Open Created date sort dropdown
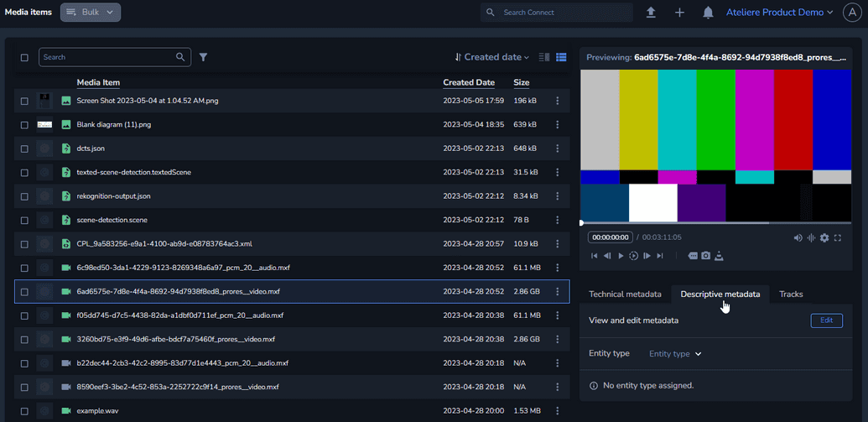Image resolution: width=868 pixels, height=422 pixels. (x=491, y=57)
